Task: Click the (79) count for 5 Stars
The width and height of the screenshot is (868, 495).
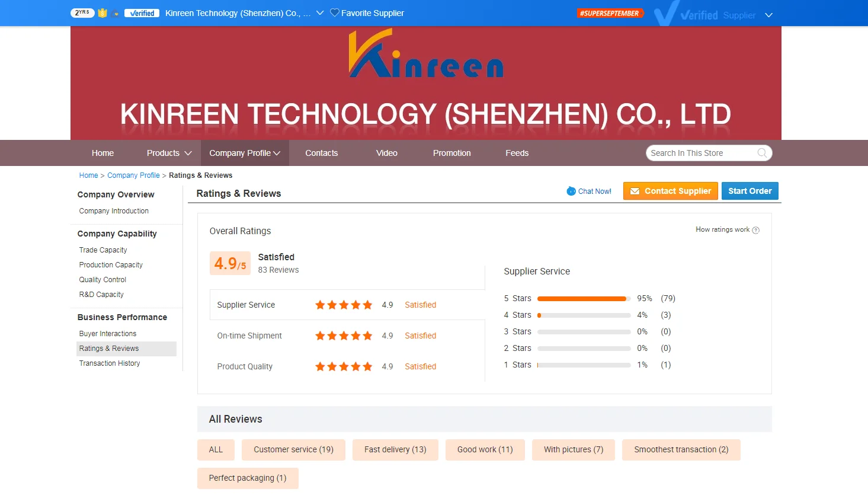Action: [x=668, y=298]
